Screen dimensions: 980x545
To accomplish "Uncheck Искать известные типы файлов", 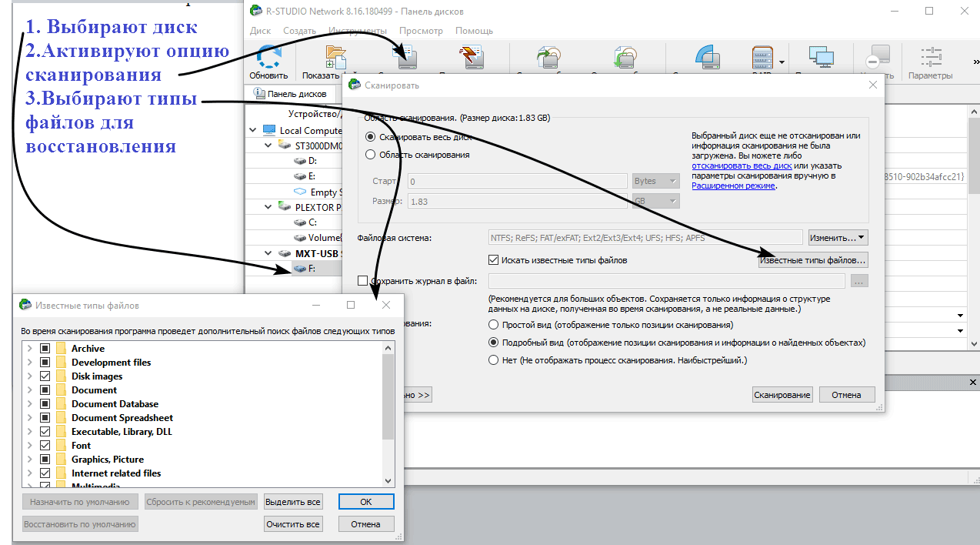I will [x=494, y=260].
